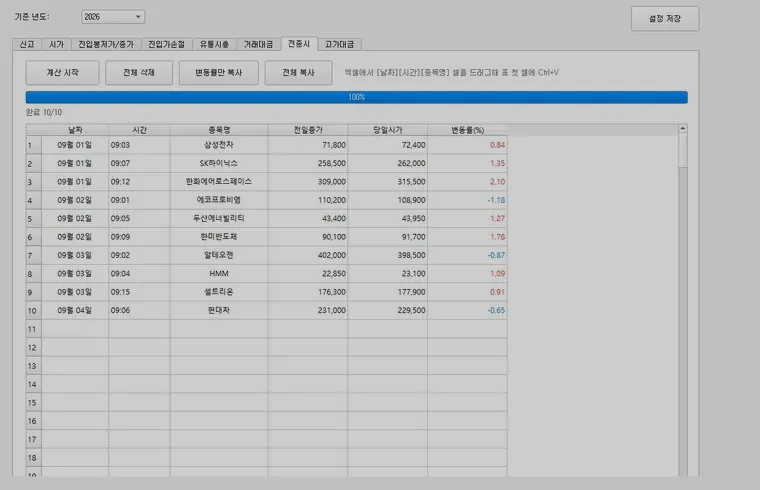Select the 알테오젠 cell
Viewport: 760px width, 490px height.
click(x=219, y=255)
